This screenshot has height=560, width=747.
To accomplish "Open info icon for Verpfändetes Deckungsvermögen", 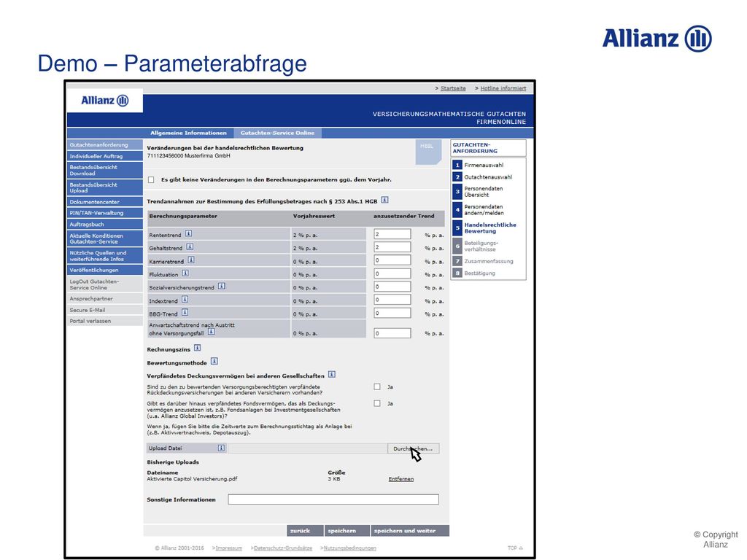I will pos(332,375).
